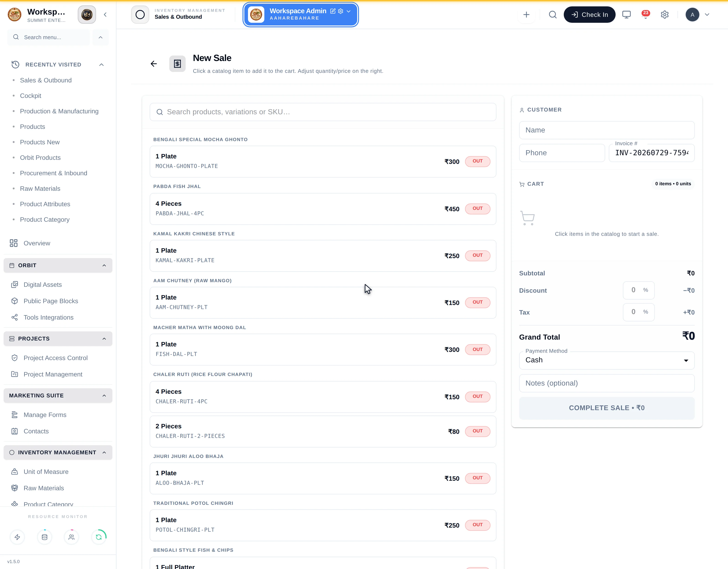Screen dimensions: 728x569
Task: Go to Procurement & Inbound recent link
Action: click(54, 173)
